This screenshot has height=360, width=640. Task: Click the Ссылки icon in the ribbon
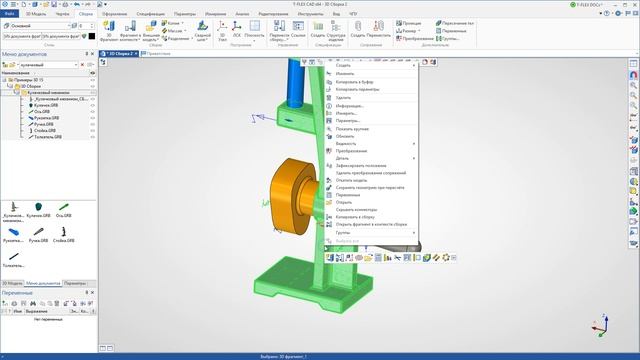298,29
